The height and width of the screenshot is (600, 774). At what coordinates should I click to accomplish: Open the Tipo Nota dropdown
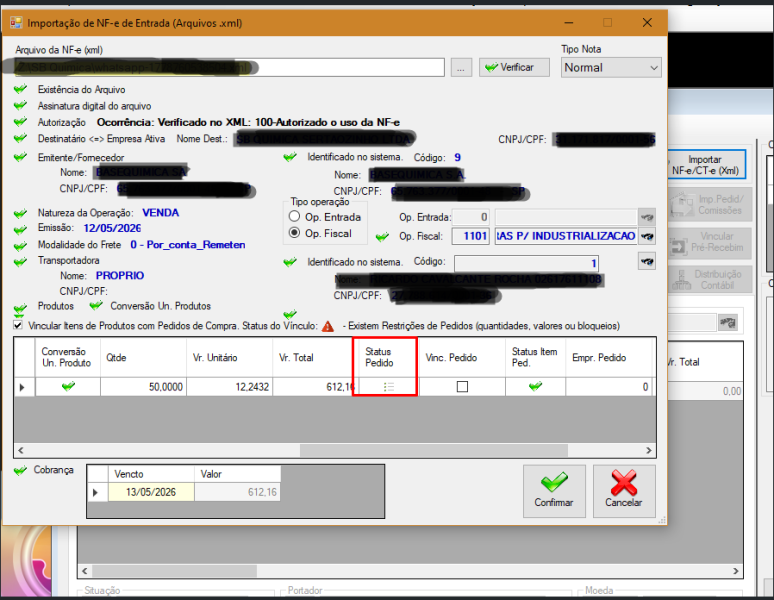point(611,68)
